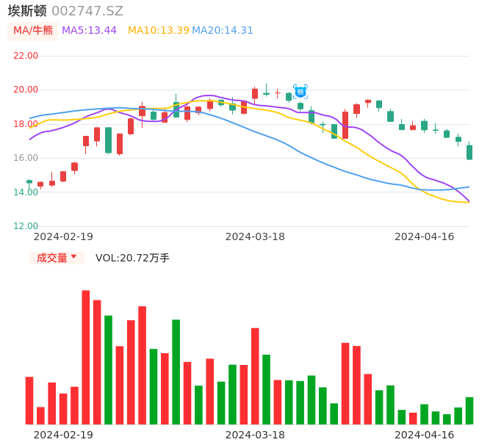Open the 成交量 indicator dropdown

(x=57, y=258)
